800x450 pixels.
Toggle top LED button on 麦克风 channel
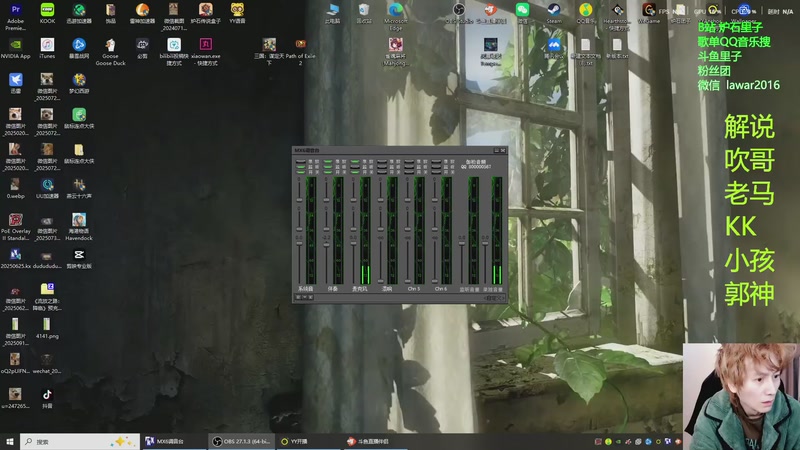355,161
